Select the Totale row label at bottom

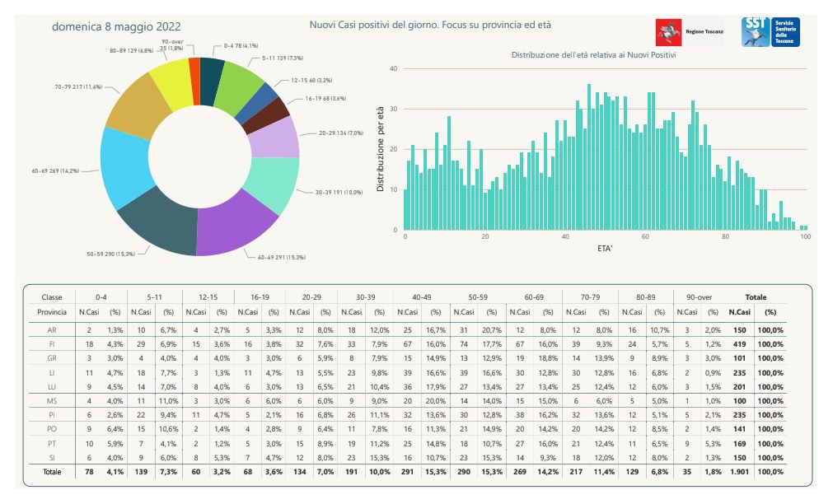tap(52, 472)
